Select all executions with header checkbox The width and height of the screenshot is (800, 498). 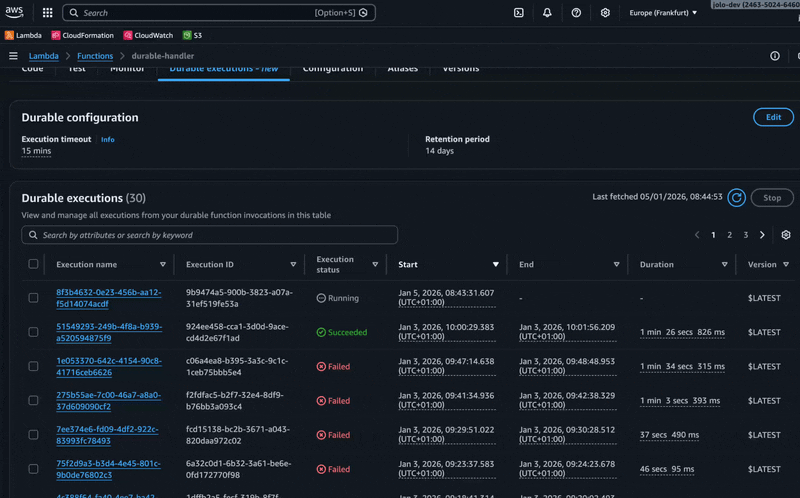pyautogui.click(x=34, y=265)
